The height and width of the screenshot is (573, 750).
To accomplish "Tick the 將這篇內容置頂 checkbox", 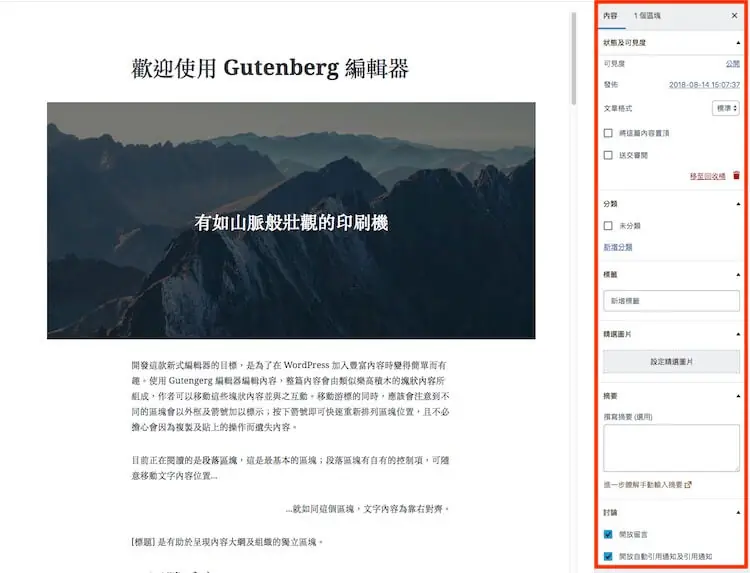I will pyautogui.click(x=608, y=133).
